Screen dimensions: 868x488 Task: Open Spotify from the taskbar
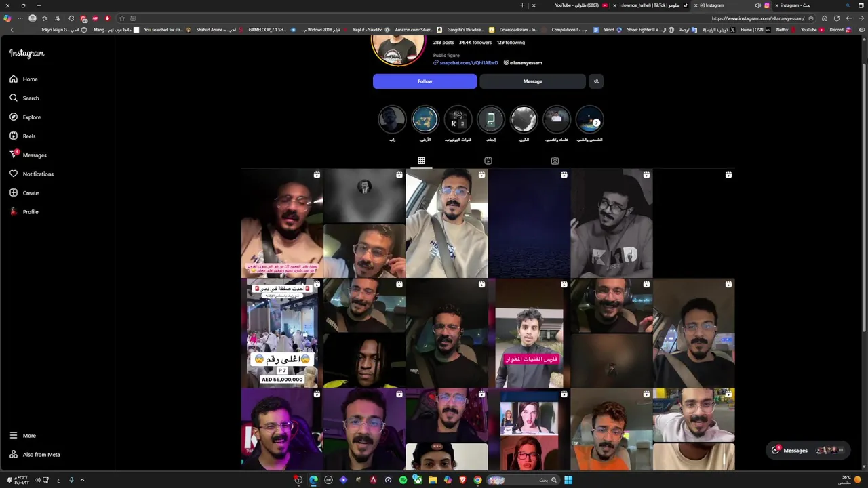(403, 480)
